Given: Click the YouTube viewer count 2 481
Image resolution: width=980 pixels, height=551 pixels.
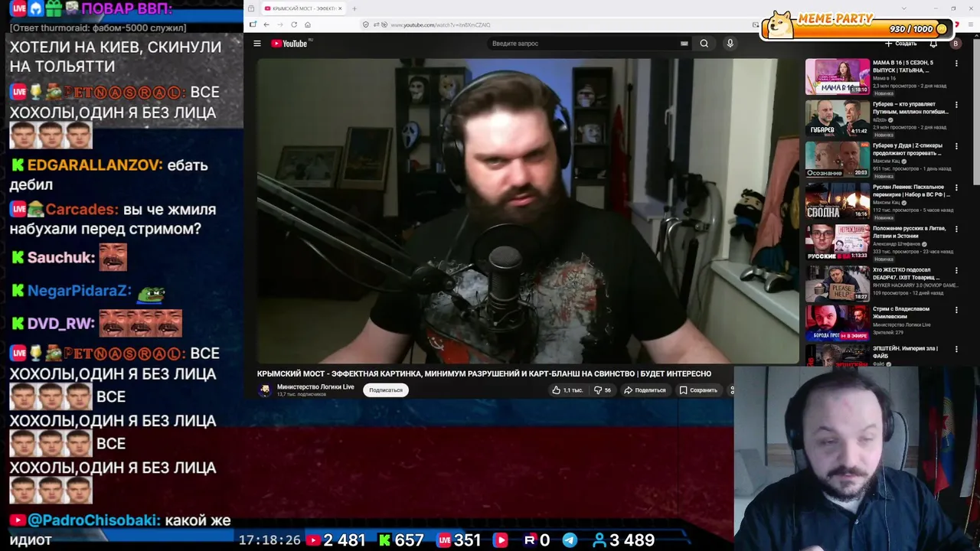Looking at the screenshot, I should [345, 540].
